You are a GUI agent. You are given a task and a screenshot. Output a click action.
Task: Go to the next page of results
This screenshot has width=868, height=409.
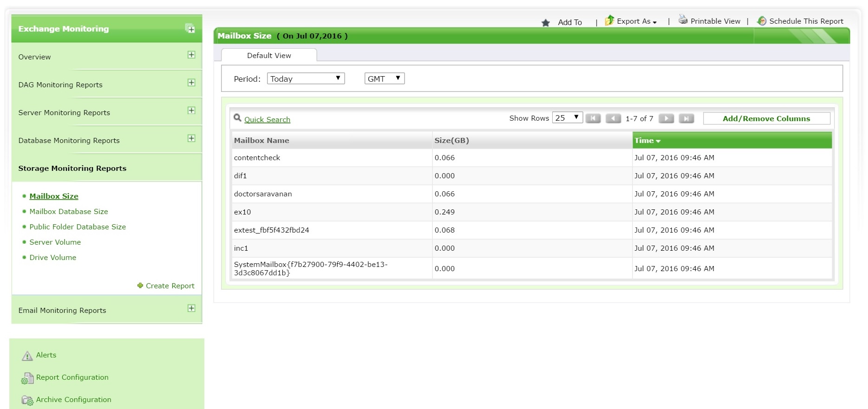(x=666, y=118)
